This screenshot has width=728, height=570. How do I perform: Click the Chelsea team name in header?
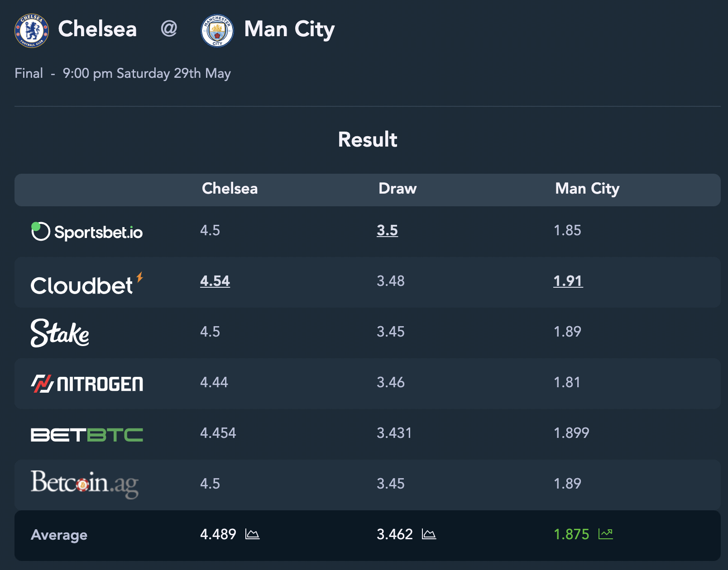[97, 29]
